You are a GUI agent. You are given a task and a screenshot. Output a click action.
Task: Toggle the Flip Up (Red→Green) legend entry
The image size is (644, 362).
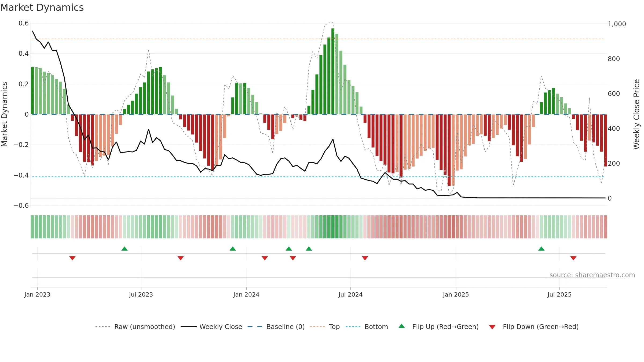(438, 327)
